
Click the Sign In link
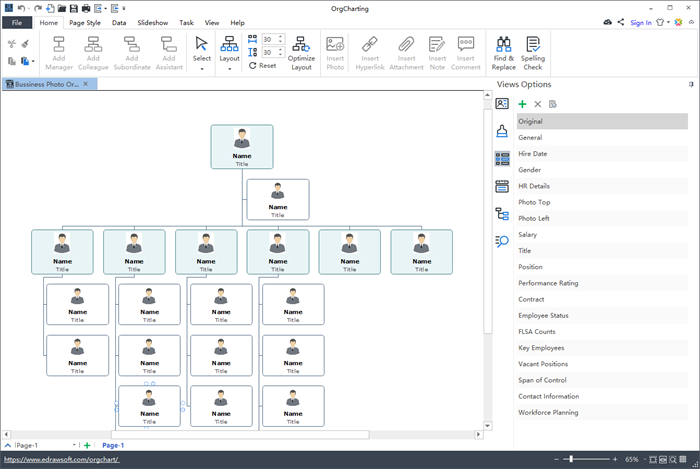(641, 22)
